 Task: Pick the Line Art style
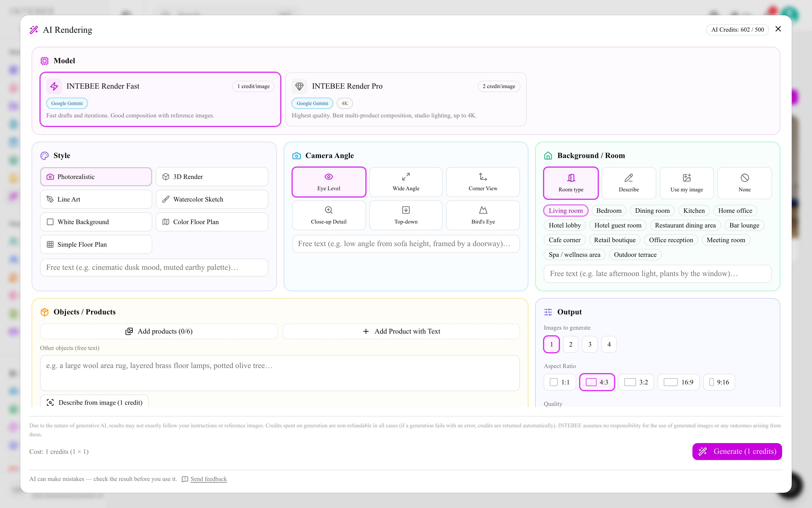click(96, 199)
